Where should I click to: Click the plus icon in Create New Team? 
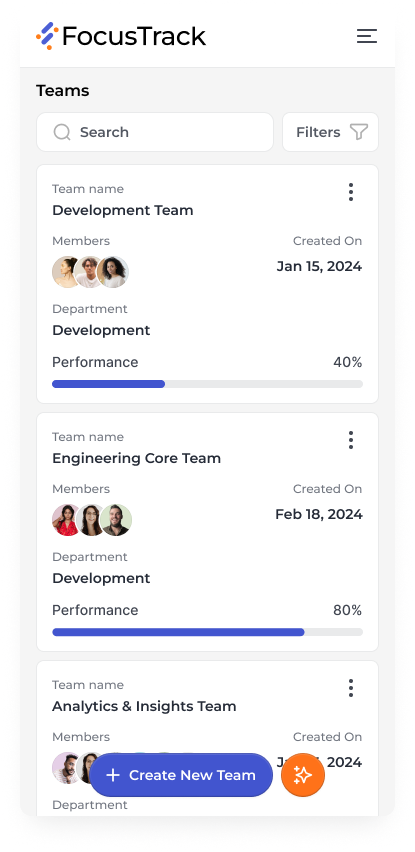(113, 775)
